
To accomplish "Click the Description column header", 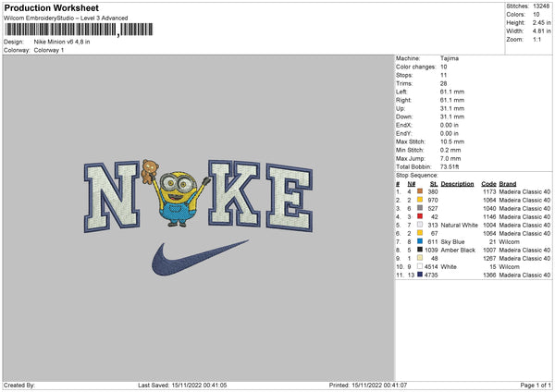I will (x=457, y=184).
